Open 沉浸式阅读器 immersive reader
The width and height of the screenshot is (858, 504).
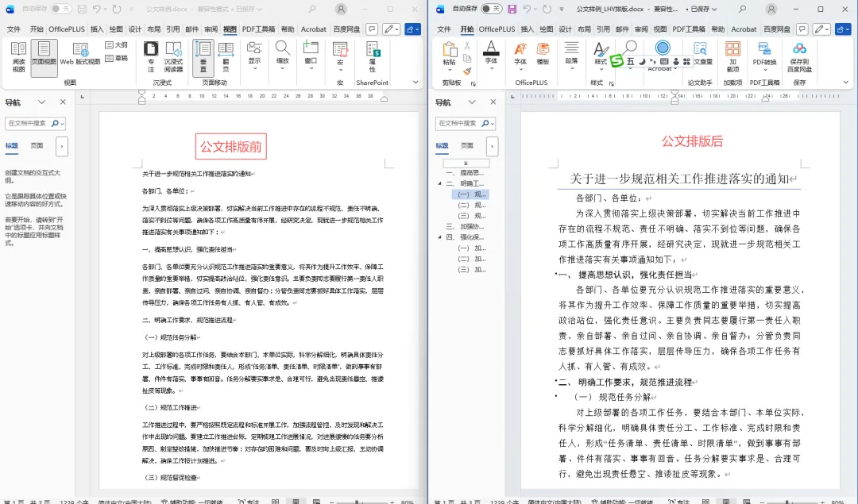[x=173, y=57]
